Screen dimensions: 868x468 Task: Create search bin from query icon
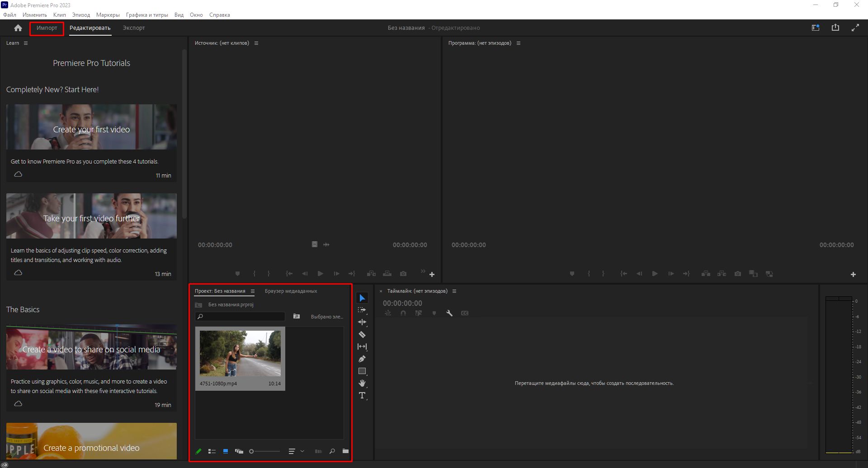tap(297, 316)
